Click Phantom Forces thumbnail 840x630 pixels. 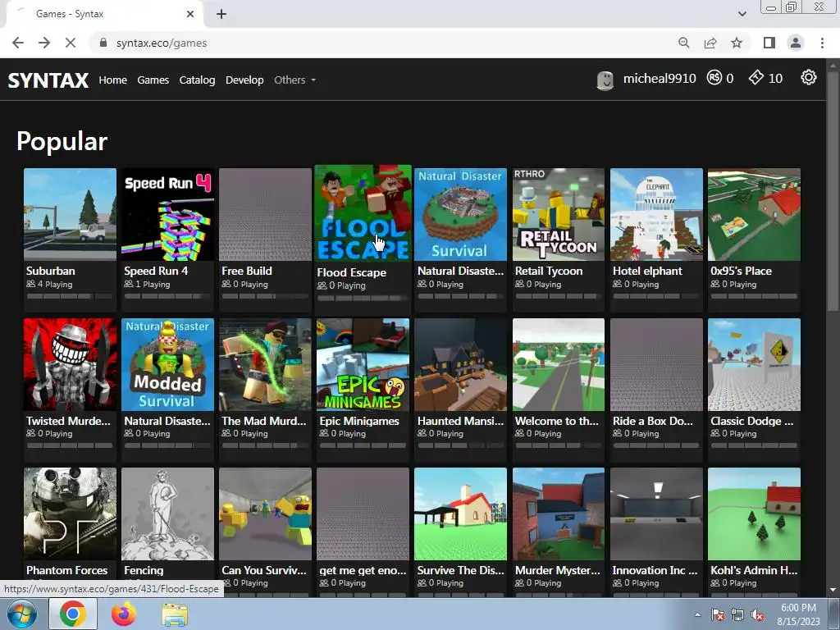point(70,514)
